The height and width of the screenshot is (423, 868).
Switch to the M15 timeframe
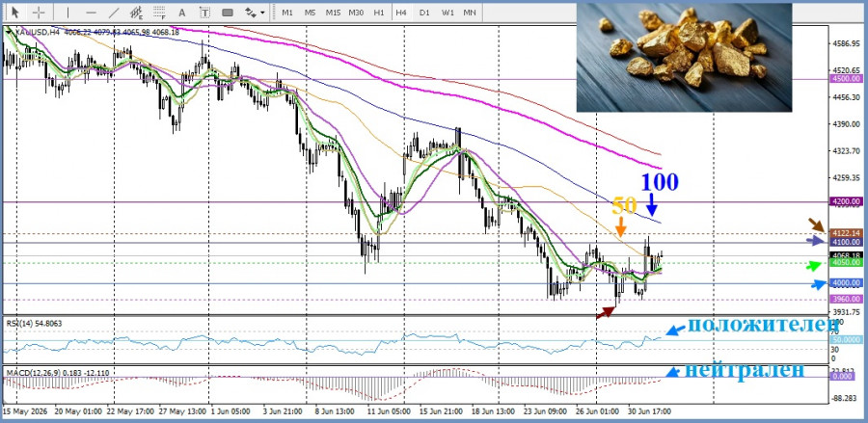[x=333, y=13]
